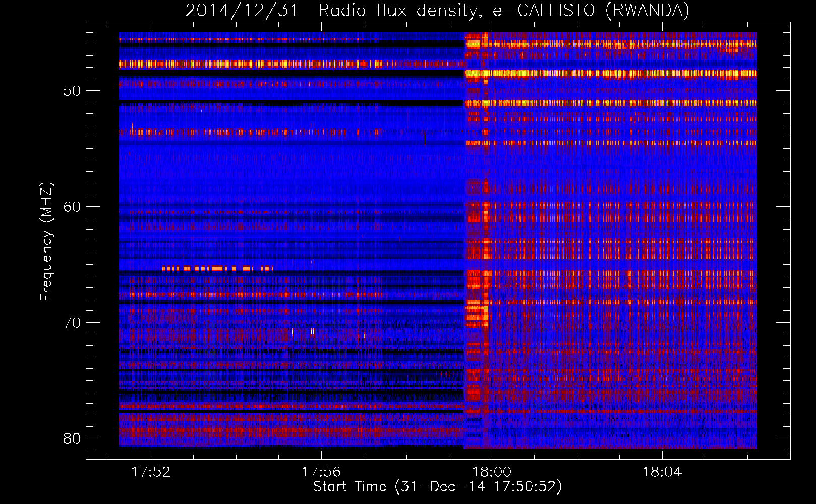The image size is (816, 504).
Task: Click the 50 frequency tick label
Action: pyautogui.click(x=72, y=91)
